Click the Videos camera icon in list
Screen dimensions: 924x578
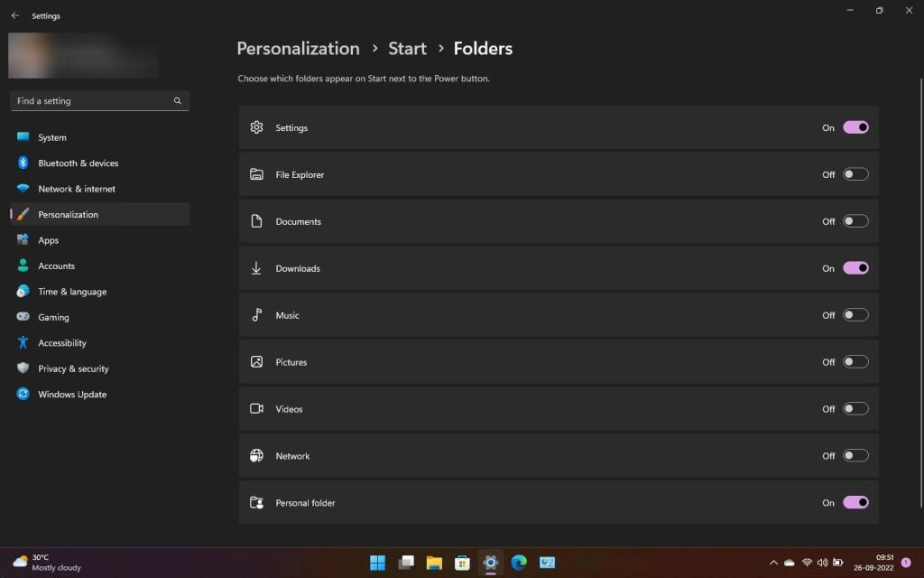tap(256, 408)
